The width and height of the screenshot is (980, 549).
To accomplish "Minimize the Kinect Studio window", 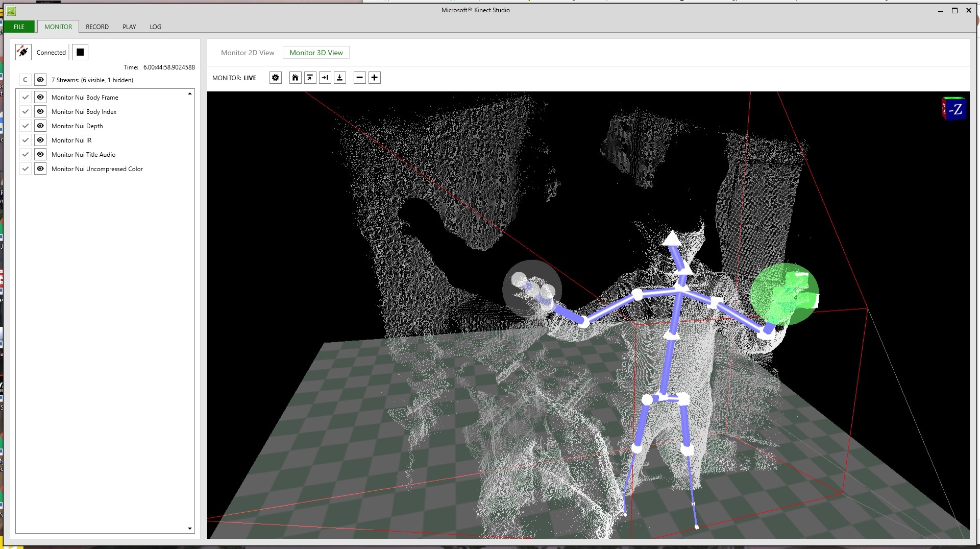I will tap(940, 10).
